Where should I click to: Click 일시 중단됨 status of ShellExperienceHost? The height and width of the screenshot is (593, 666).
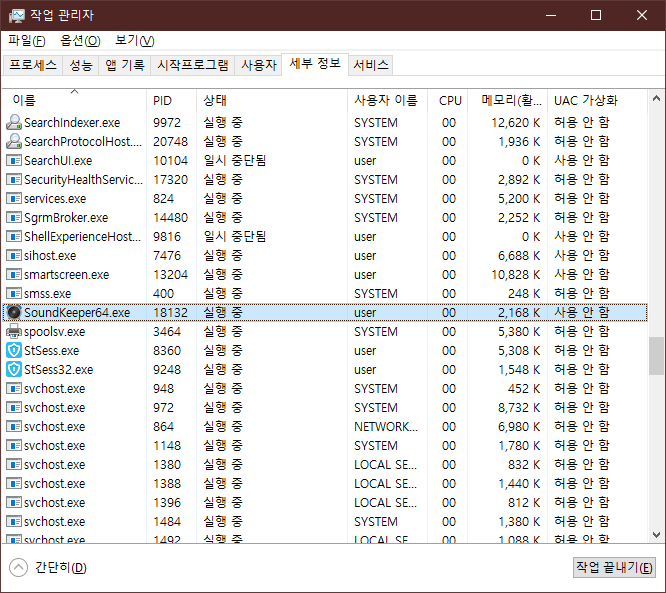tap(234, 237)
